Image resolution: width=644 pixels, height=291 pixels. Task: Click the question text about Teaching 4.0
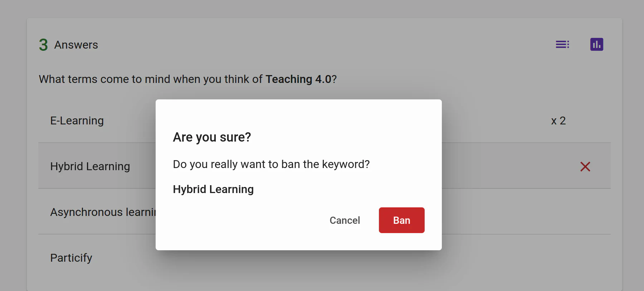point(150,79)
